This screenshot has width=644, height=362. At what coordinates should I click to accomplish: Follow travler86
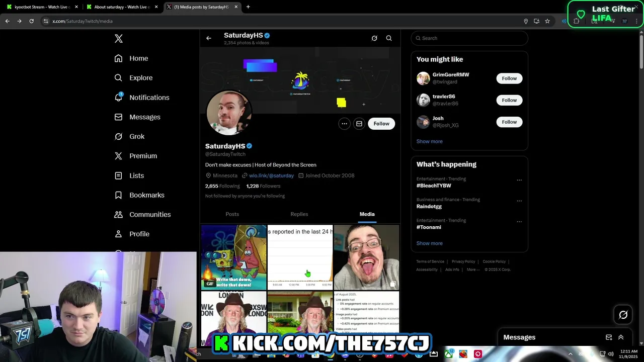[x=509, y=100]
